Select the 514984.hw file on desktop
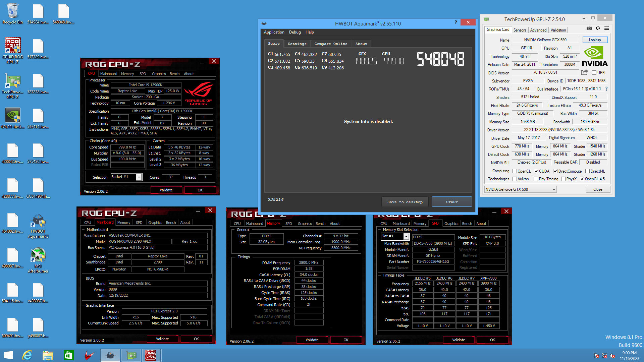 click(38, 14)
